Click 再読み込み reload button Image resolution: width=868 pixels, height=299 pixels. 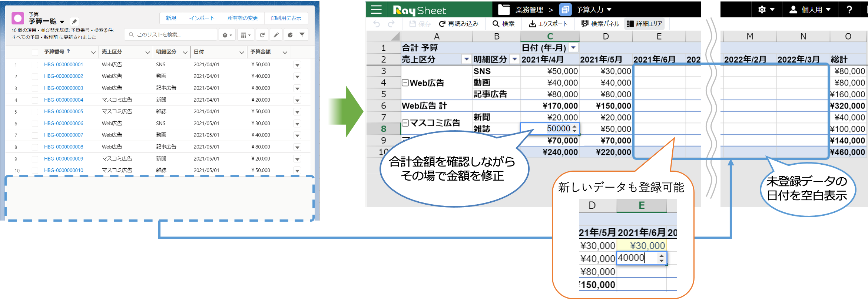[x=458, y=24]
